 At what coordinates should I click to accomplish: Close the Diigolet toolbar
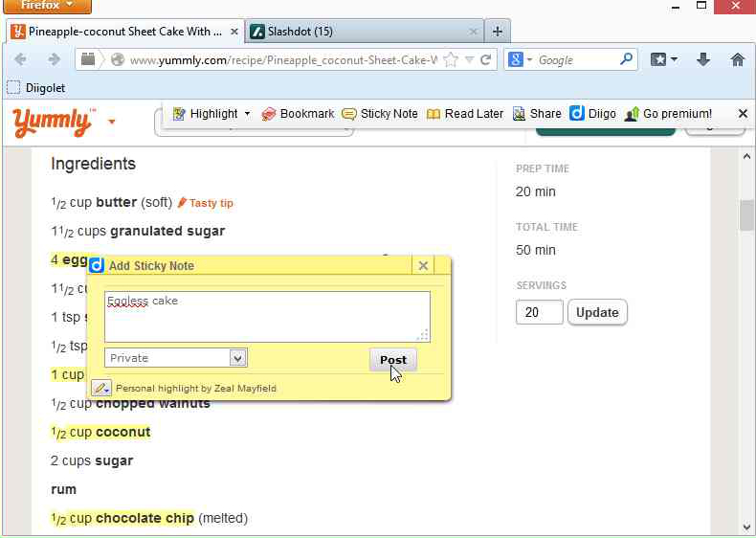click(x=743, y=113)
